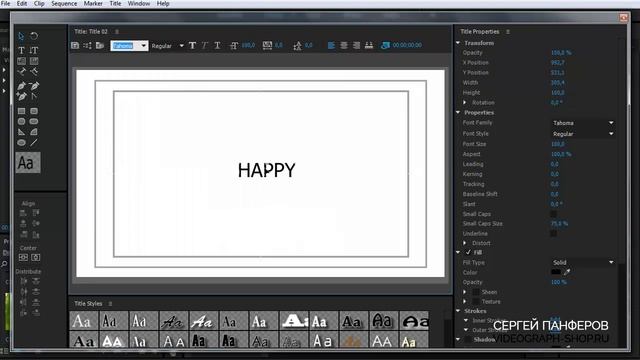Select the Clipped Corner Rectangle tool
The width and height of the screenshot is (640, 360).
coord(21,121)
